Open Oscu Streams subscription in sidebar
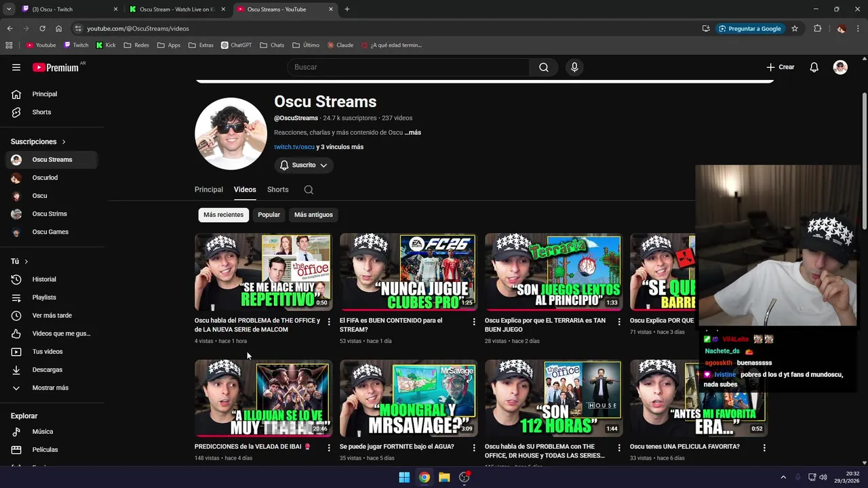This screenshot has width=868, height=488. coord(52,160)
